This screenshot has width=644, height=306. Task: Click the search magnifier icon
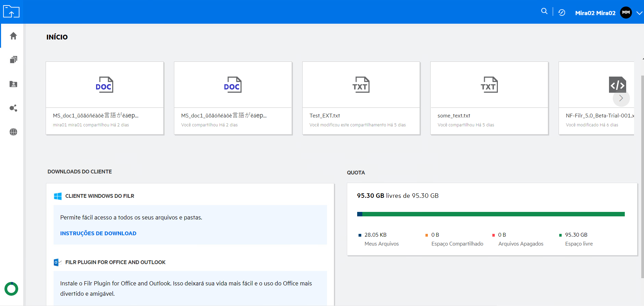544,11
